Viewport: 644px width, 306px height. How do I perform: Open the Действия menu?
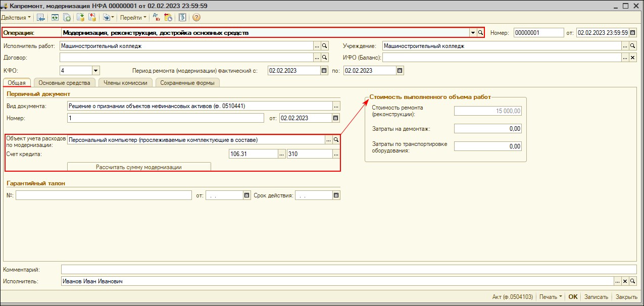pos(16,18)
